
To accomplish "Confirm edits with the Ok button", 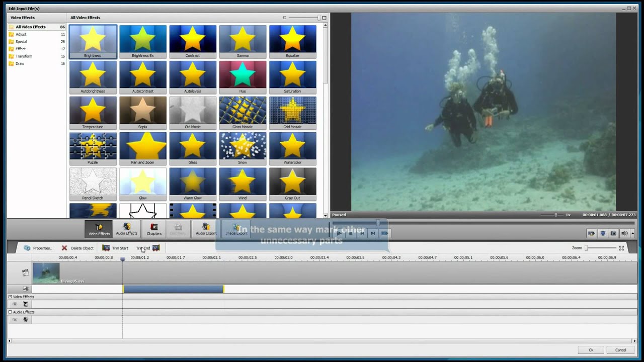I will click(x=591, y=350).
